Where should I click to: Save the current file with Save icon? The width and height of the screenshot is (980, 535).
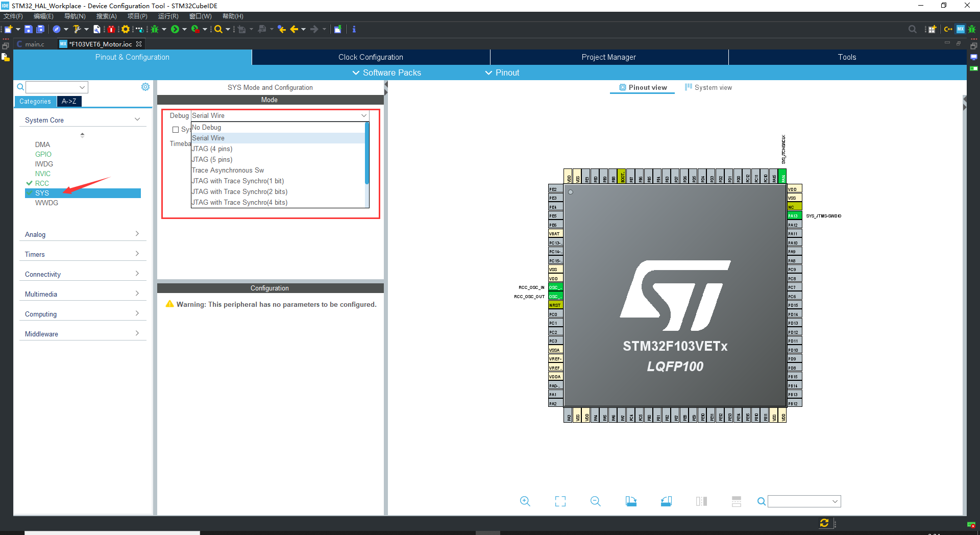coord(29,29)
